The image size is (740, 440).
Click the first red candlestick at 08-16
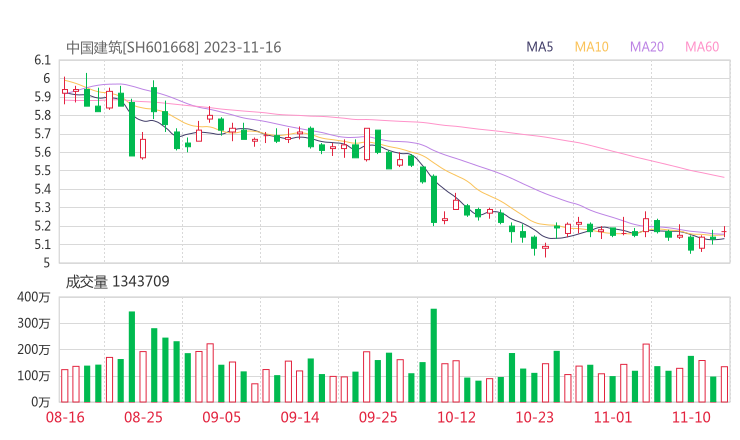coord(65,91)
